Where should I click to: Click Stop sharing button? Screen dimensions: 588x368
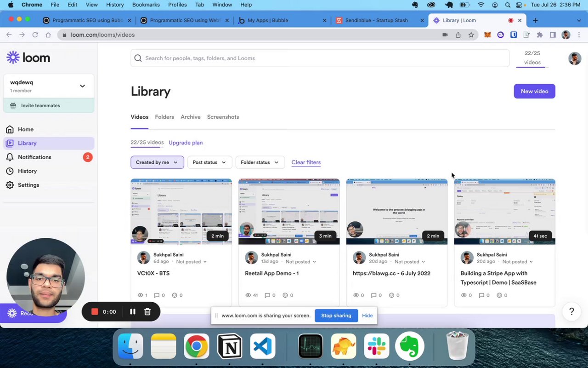[336, 316]
